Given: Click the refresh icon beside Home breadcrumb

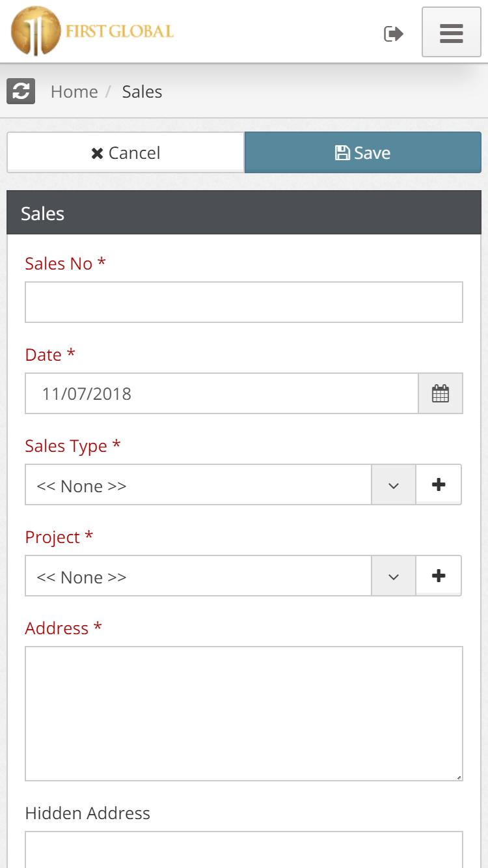Looking at the screenshot, I should [21, 91].
